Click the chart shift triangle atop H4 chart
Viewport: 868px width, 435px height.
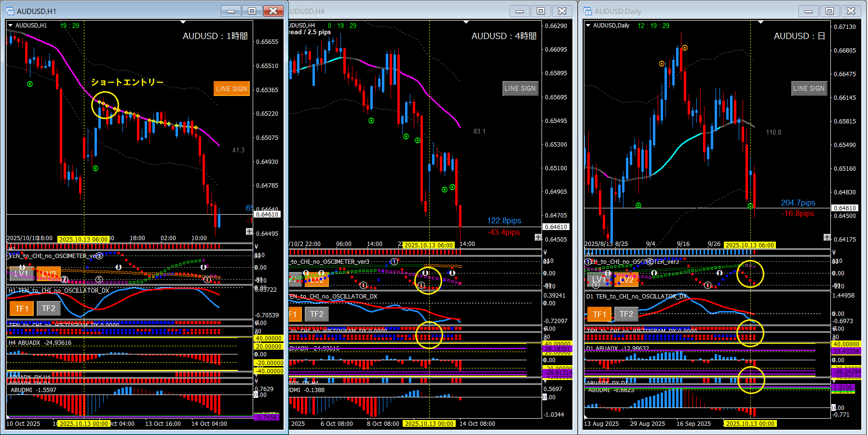click(466, 22)
